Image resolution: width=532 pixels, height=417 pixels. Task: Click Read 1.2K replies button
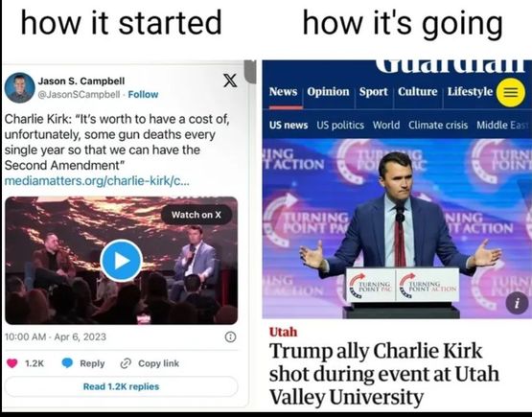click(121, 386)
